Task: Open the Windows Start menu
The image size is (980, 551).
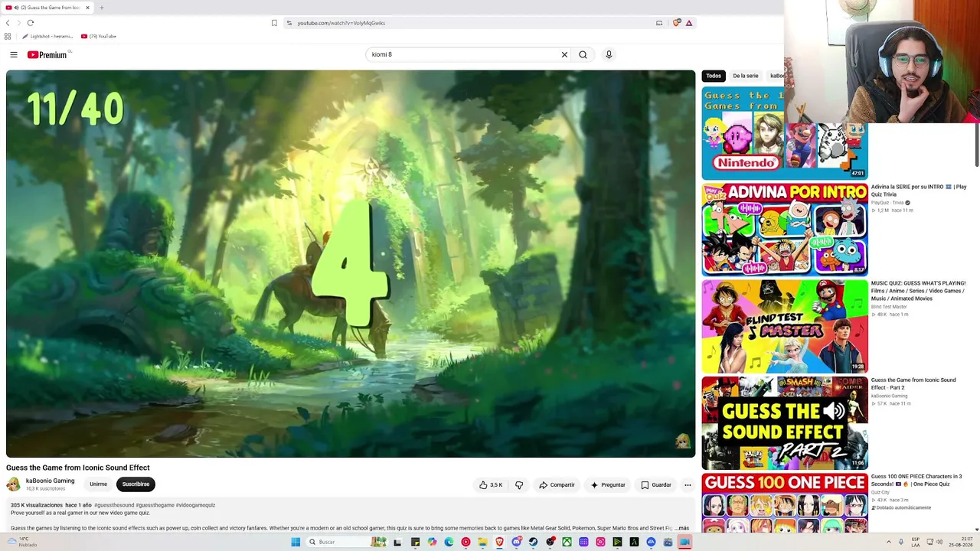Action: [x=296, y=542]
